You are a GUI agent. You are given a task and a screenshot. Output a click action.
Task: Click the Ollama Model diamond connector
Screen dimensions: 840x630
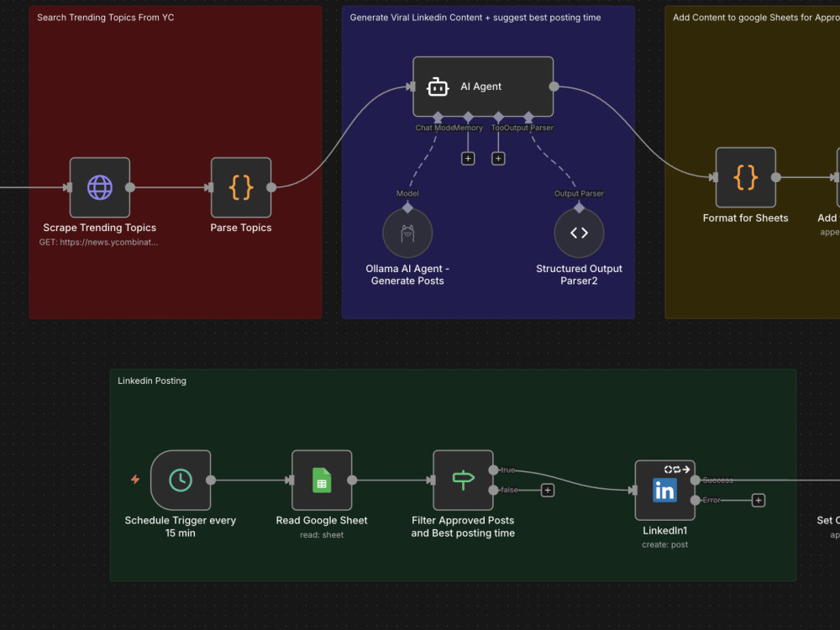point(407,207)
